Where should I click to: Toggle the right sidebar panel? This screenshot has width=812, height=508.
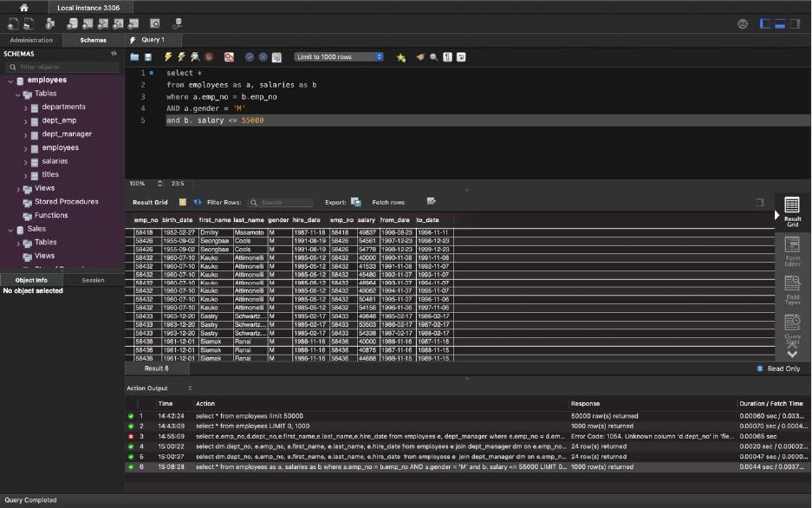click(795, 23)
